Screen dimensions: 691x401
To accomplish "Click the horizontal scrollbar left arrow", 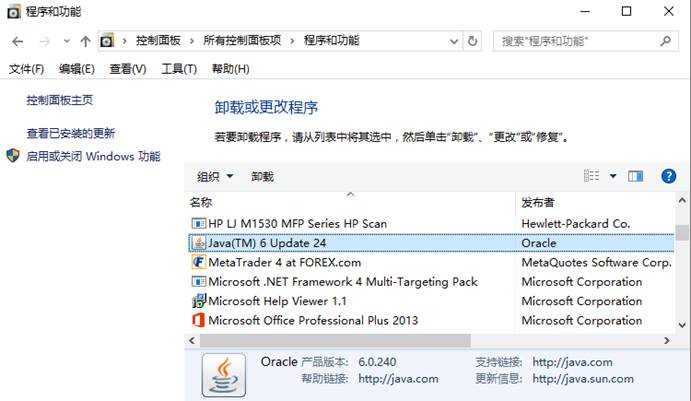I will coord(192,341).
